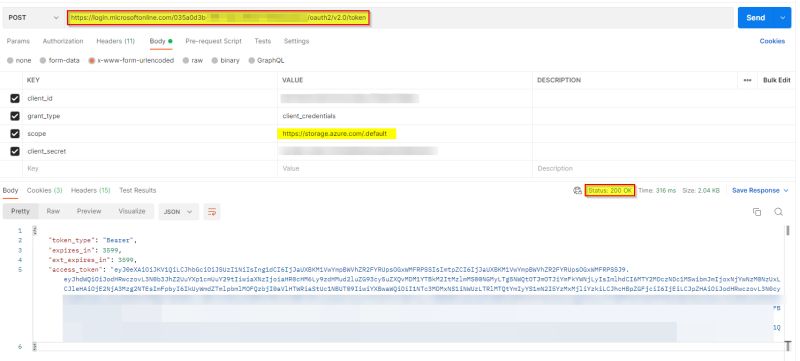Click the Time: 316 ms label

[x=657, y=191]
